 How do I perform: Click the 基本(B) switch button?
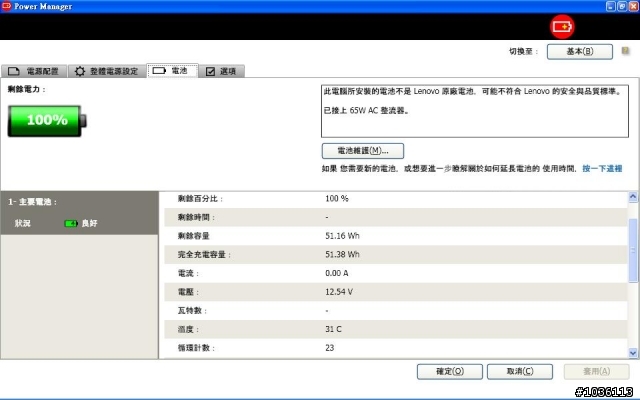click(580, 51)
